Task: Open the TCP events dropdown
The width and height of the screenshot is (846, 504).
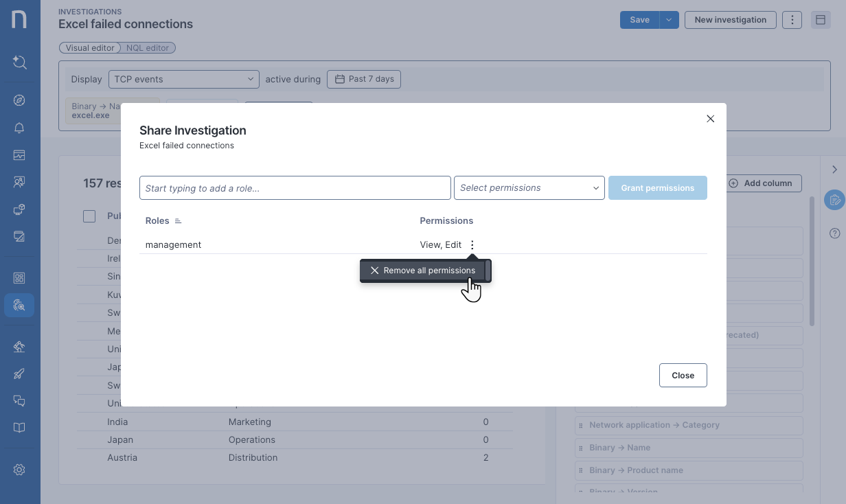Action: click(183, 79)
